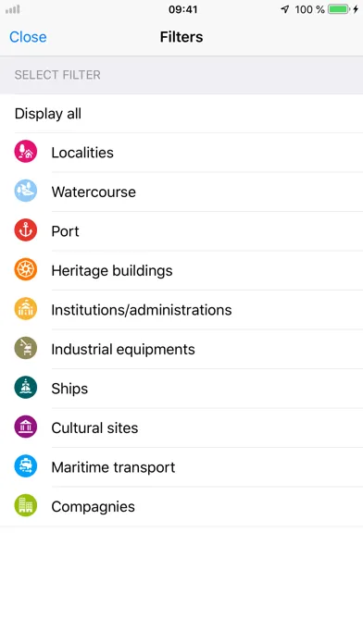Screen dimensions: 363x644
Task: Select the Watercourse filter row
Action: 181,192
